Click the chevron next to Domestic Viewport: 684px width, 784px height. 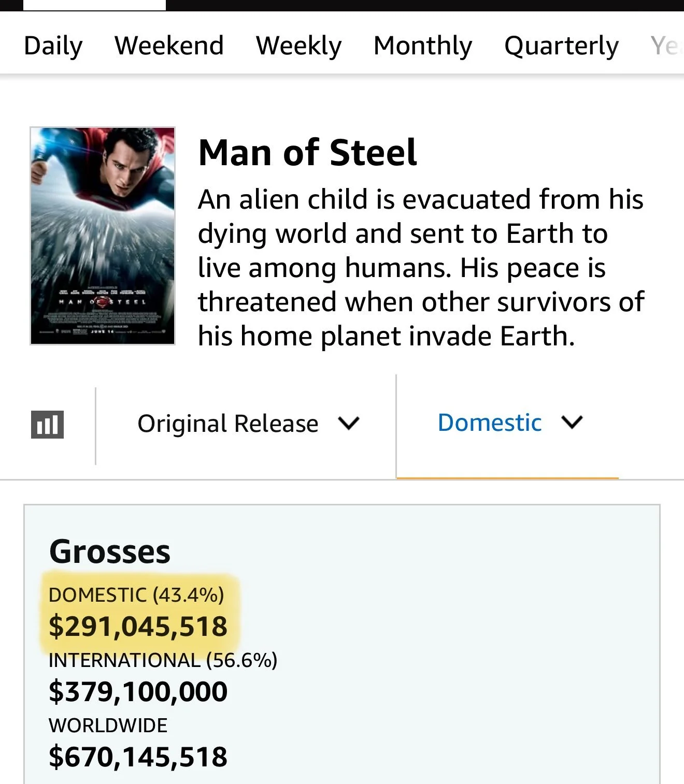pyautogui.click(x=572, y=423)
